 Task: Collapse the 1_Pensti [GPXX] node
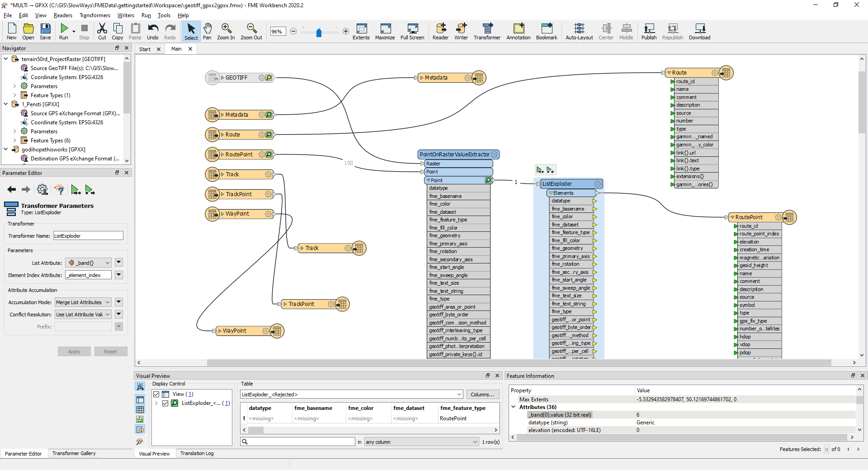point(5,104)
